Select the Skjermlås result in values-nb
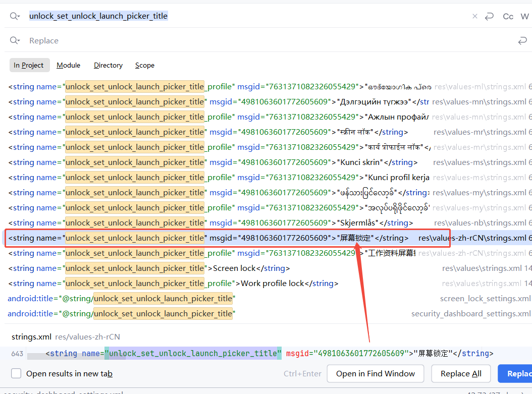This screenshot has width=532, height=394. click(x=268, y=223)
